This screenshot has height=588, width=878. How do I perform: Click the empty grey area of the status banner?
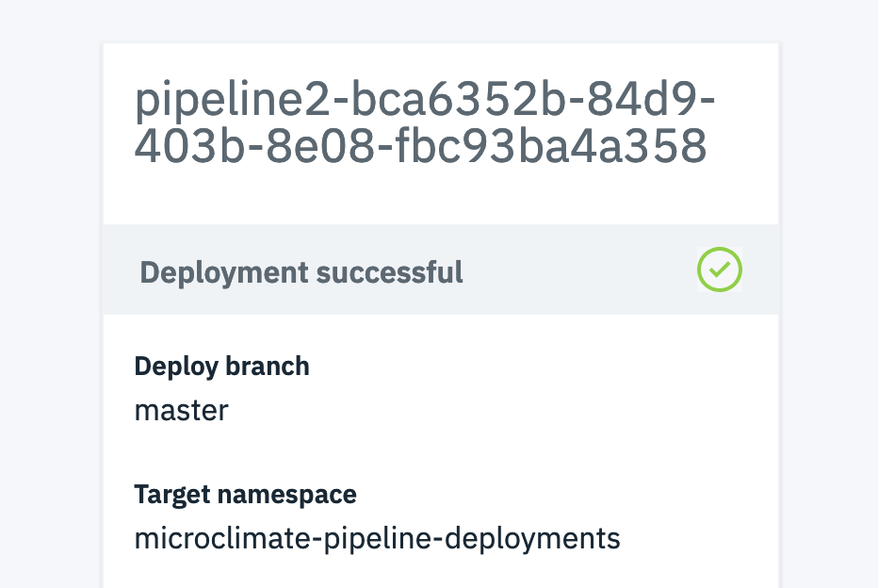coord(575,272)
